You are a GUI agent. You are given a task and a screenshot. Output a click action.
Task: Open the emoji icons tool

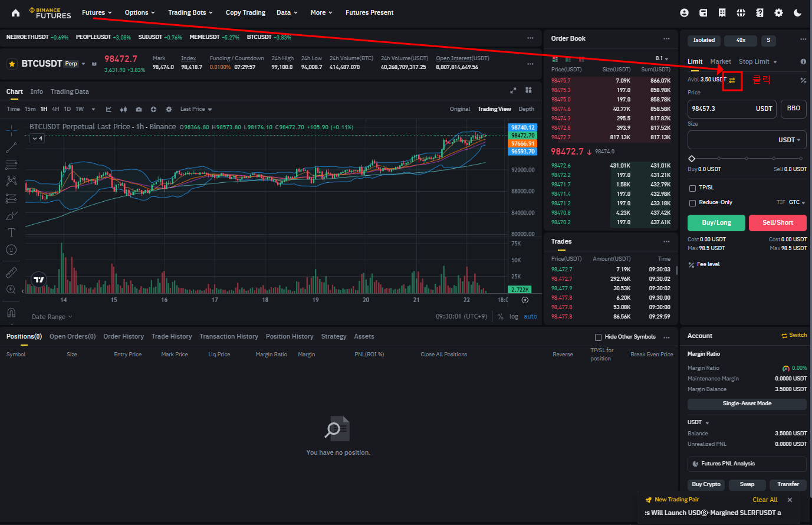coord(11,250)
